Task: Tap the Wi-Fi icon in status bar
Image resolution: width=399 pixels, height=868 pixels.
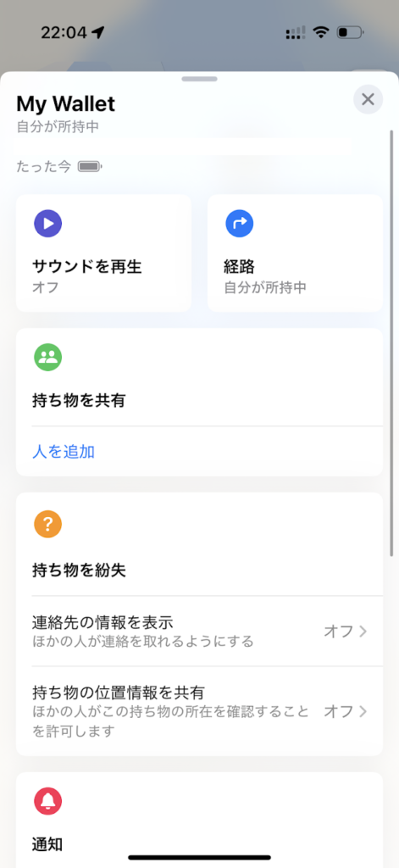Action: (x=320, y=33)
